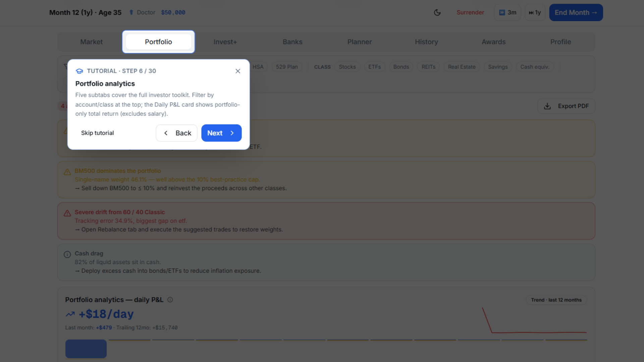Click the Month 12 Age 35 label
This screenshot has width=644, height=362.
pyautogui.click(x=85, y=12)
